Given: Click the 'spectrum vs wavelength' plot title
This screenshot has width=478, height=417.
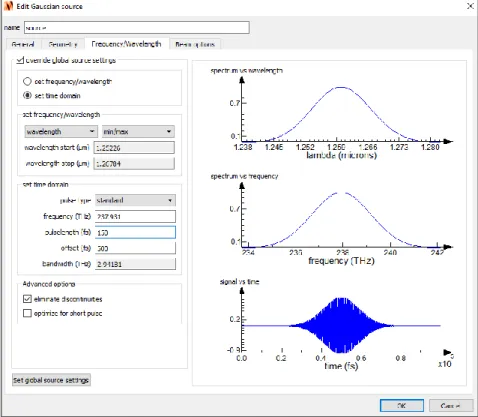Looking at the screenshot, I should tap(247, 71).
